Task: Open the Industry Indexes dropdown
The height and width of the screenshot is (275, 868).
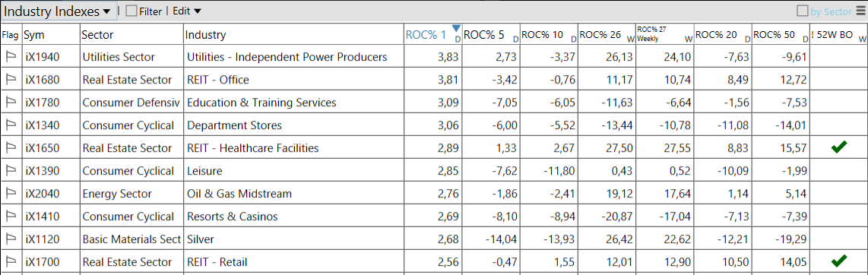Action: pyautogui.click(x=59, y=11)
